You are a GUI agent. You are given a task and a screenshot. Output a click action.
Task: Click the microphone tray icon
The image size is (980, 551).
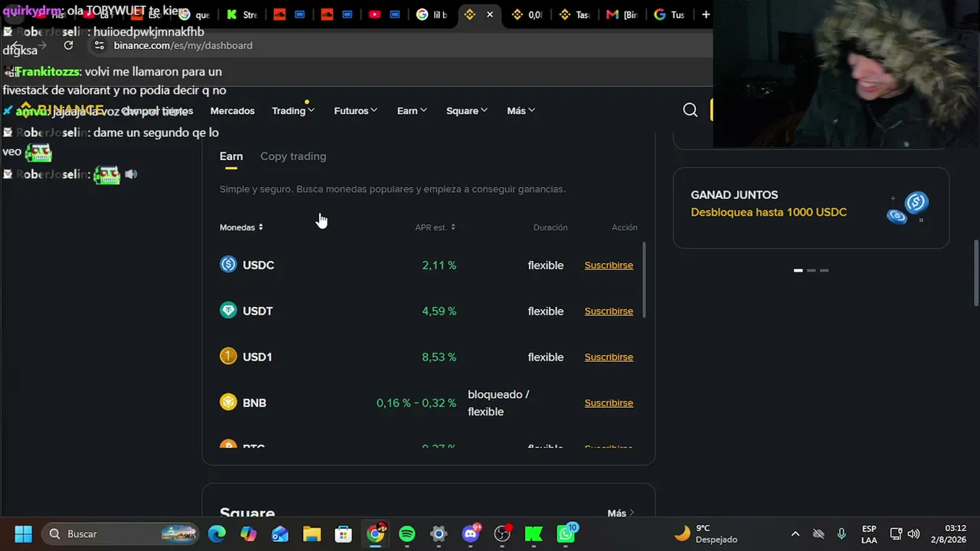point(841,533)
